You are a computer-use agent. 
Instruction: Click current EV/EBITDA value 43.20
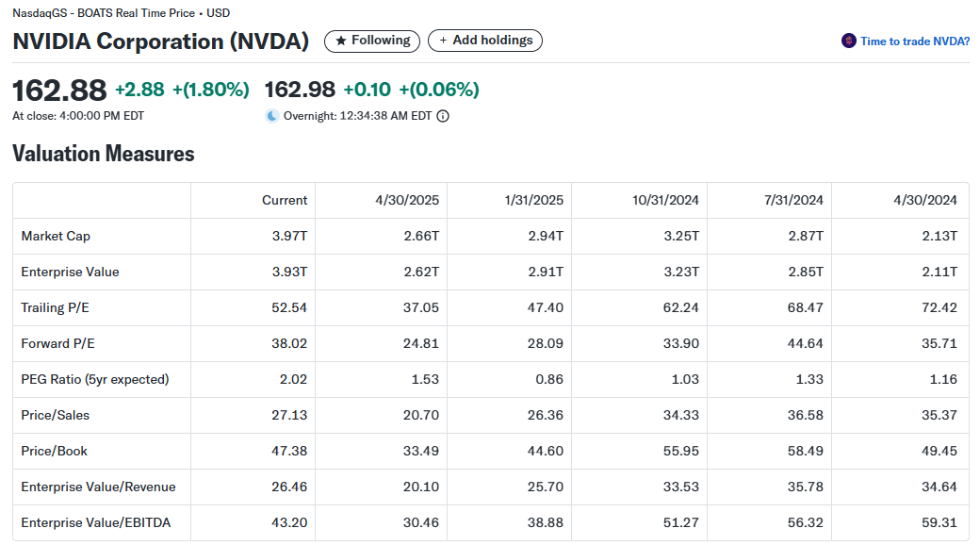pos(289,522)
